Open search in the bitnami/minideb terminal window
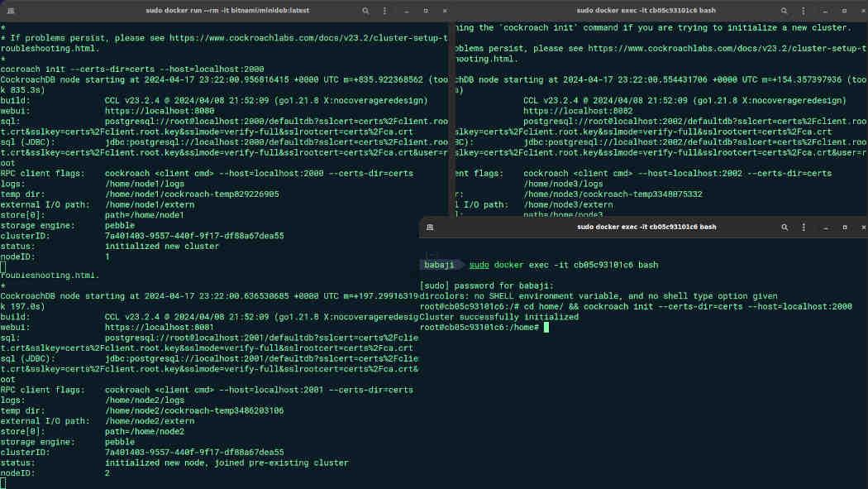Image resolution: width=868 pixels, height=489 pixels. [x=365, y=11]
